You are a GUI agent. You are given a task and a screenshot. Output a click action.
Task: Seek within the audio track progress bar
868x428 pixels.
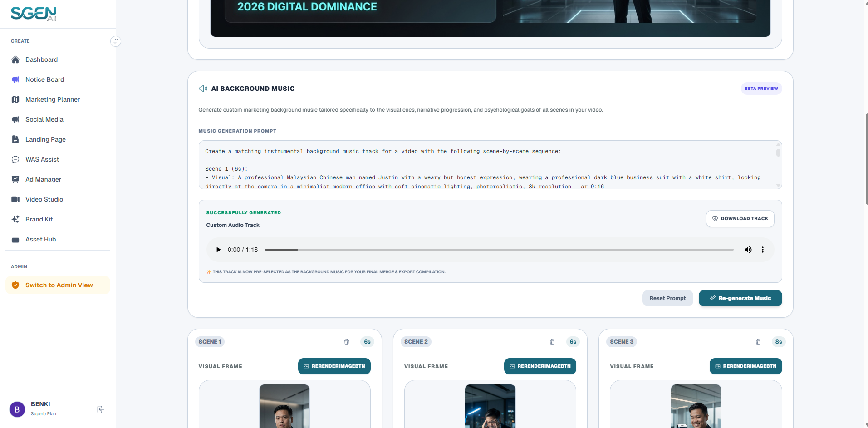point(499,250)
